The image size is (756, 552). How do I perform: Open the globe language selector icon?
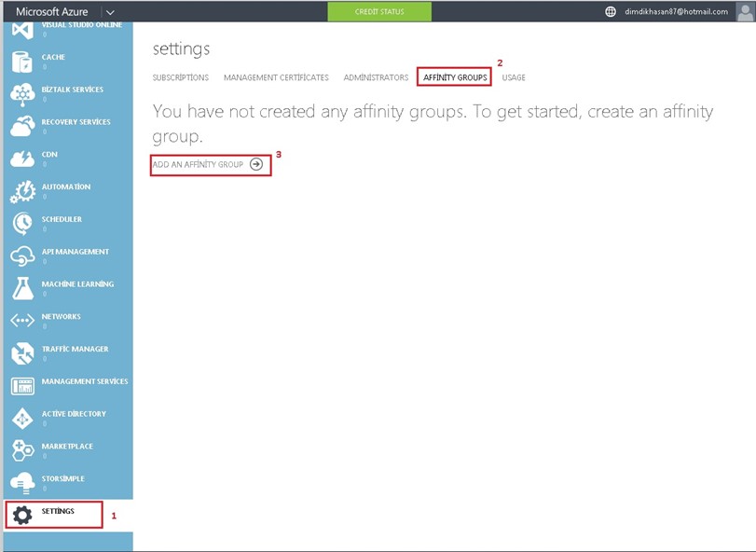coord(611,11)
